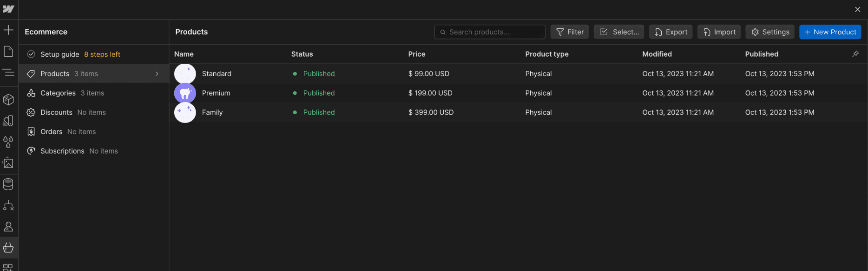Viewport: 868px width, 271px height.
Task: Open the Premium product row name
Action: click(x=216, y=93)
